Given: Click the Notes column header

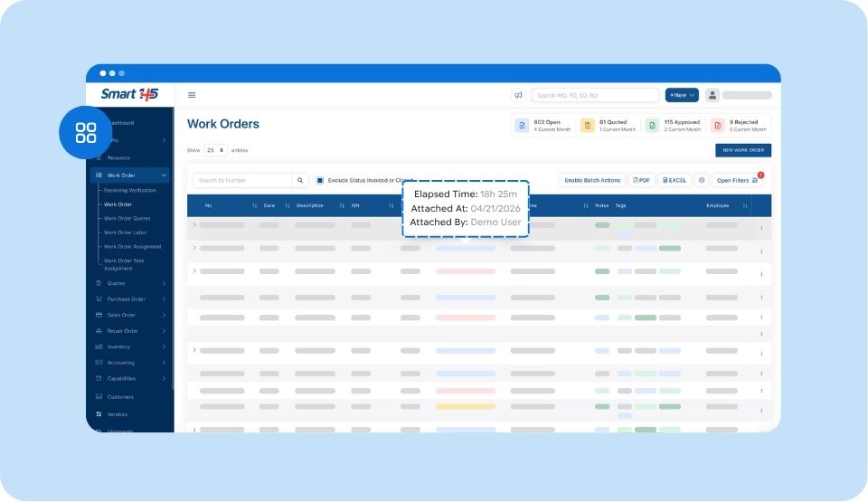Looking at the screenshot, I should click(602, 205).
